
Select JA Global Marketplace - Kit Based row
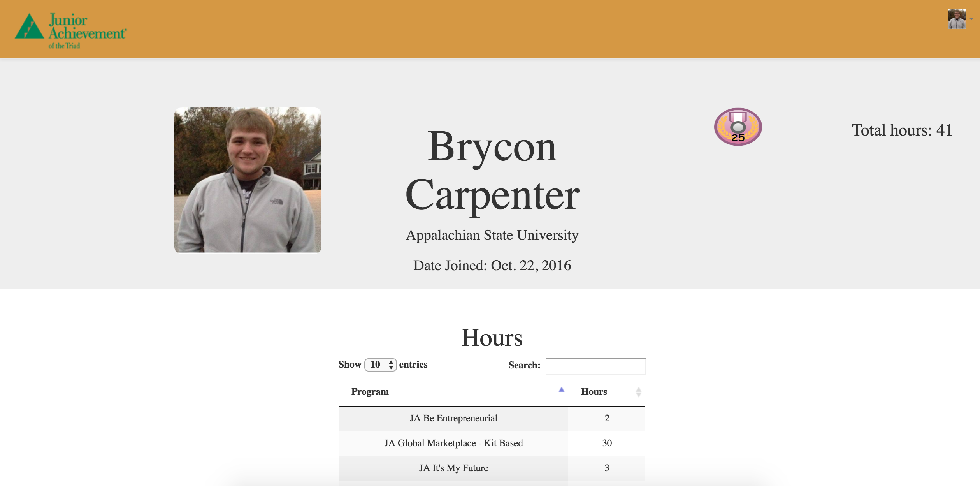coord(453,443)
